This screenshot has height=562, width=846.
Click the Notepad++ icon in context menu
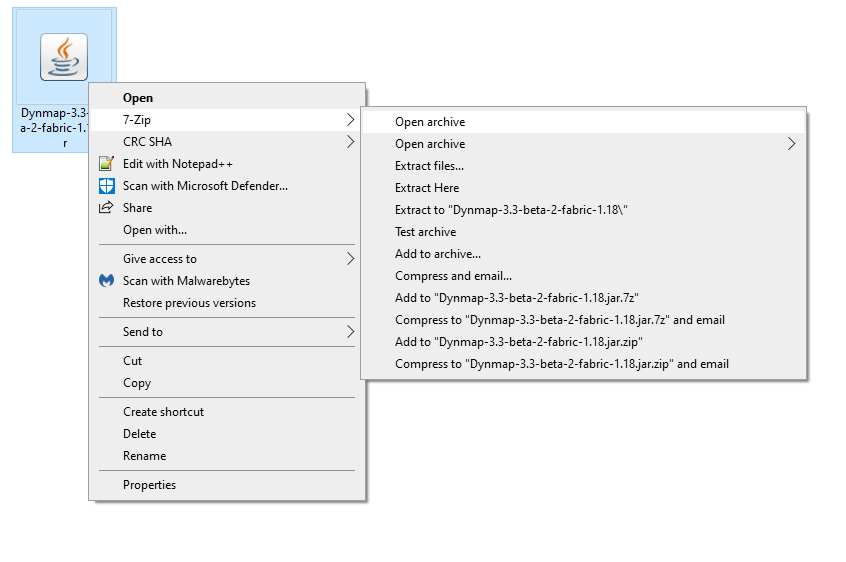(106, 163)
